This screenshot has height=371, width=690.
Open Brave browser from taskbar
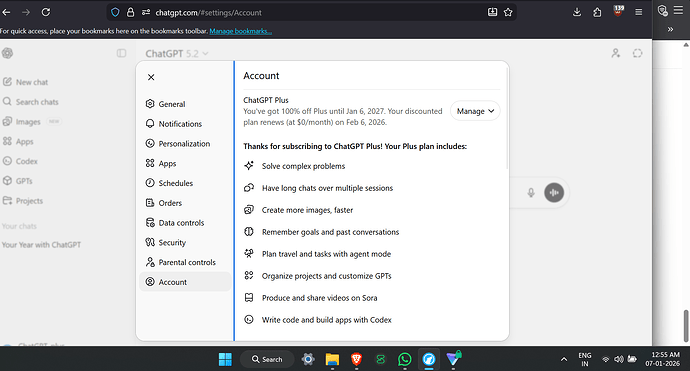356,360
